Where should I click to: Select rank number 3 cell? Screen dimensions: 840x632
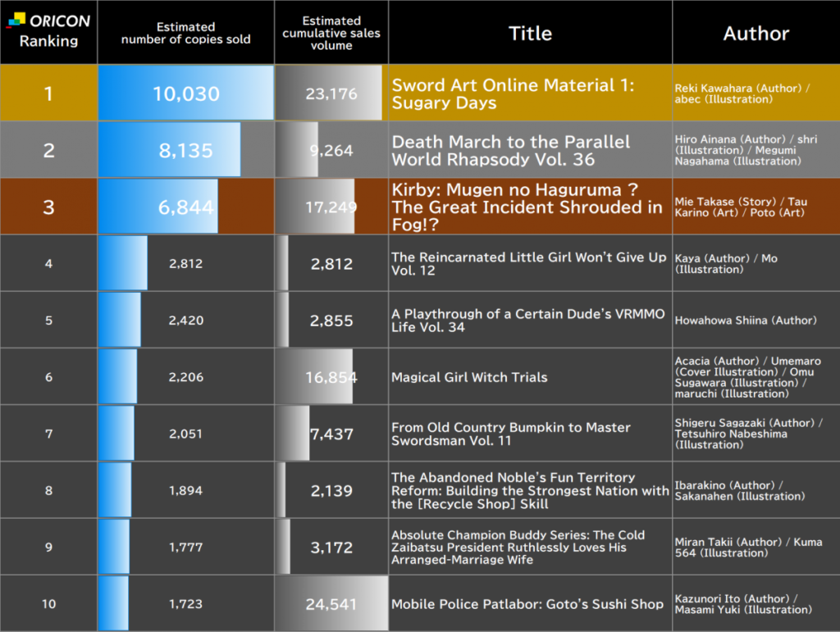pos(48,207)
